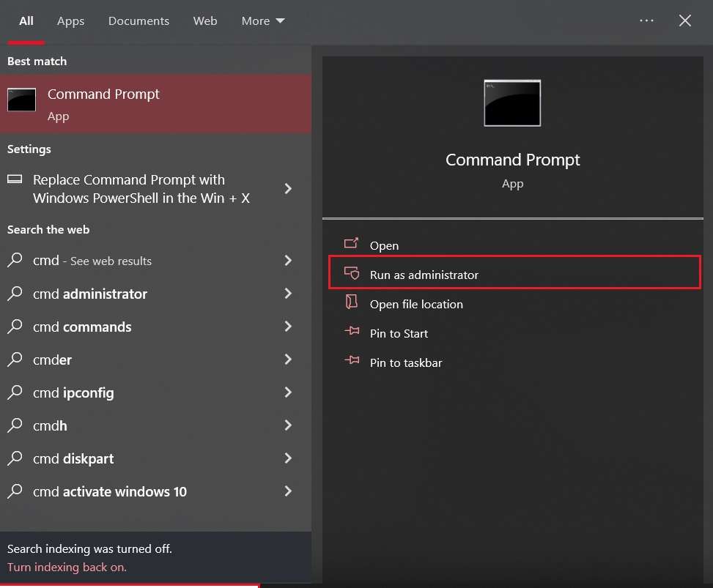Viewport: 713px width, 588px height.
Task: Click Turn indexing back on link
Action: 67,567
